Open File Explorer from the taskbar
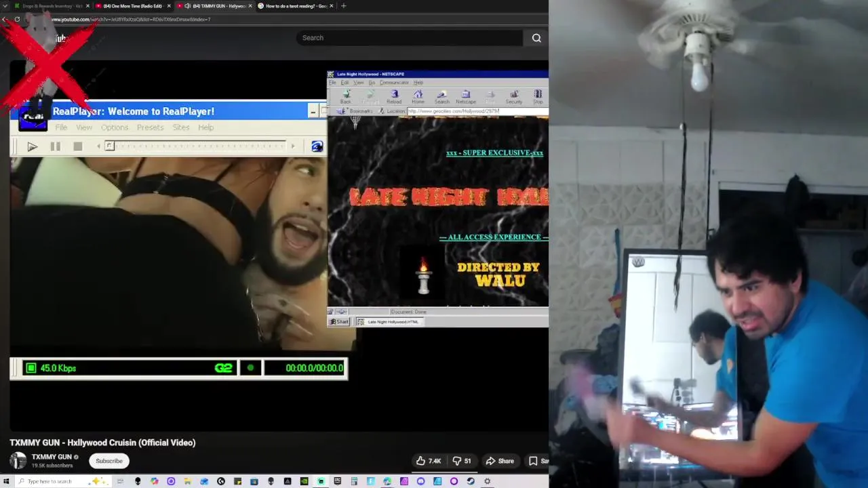The image size is (868, 488). point(187,481)
